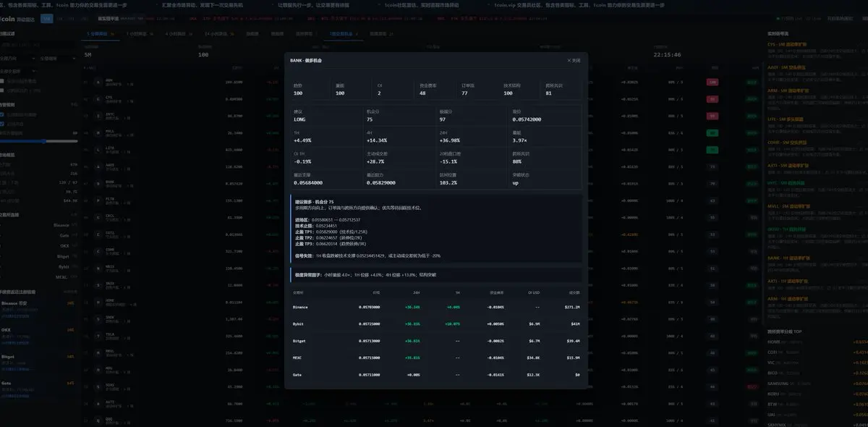
Task: Click the INTC coin letter icon
Action: 98,116
